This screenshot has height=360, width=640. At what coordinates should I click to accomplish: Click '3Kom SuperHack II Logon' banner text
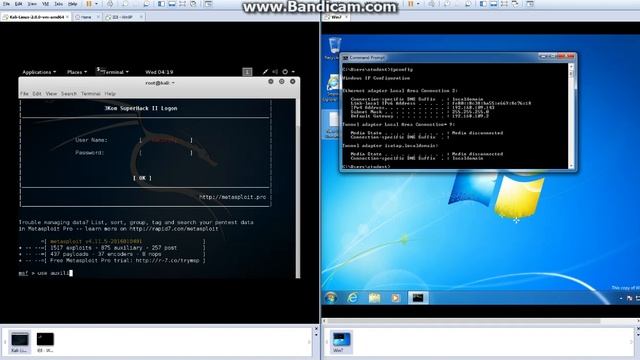coord(141,108)
